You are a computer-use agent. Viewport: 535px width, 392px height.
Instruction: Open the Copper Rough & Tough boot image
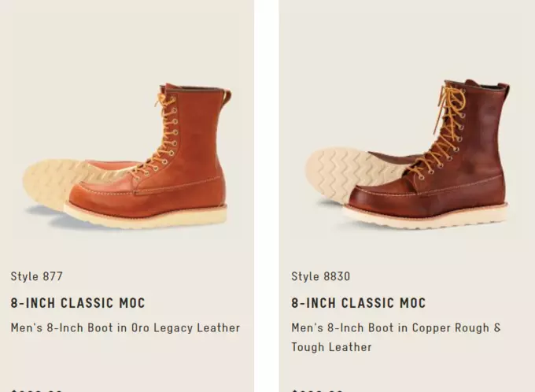407,153
